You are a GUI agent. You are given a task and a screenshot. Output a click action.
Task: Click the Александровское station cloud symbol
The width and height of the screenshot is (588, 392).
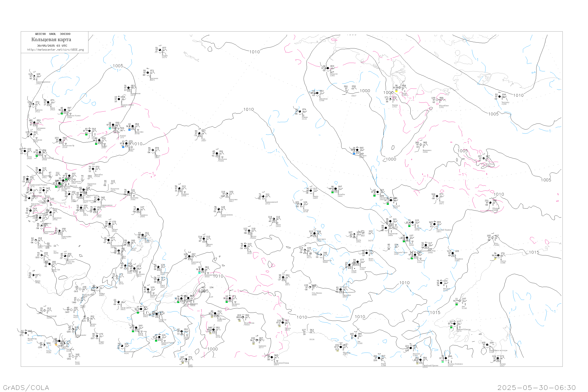tap(34, 76)
